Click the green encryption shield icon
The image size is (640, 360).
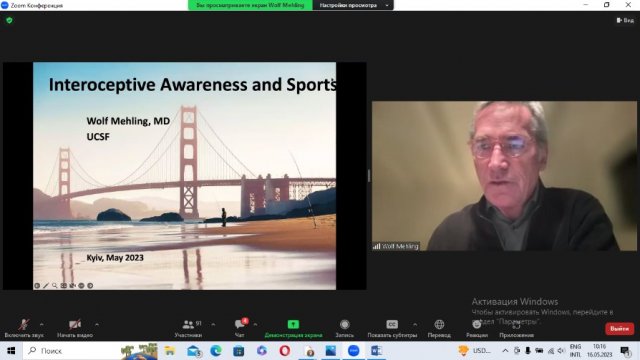tap(9, 20)
